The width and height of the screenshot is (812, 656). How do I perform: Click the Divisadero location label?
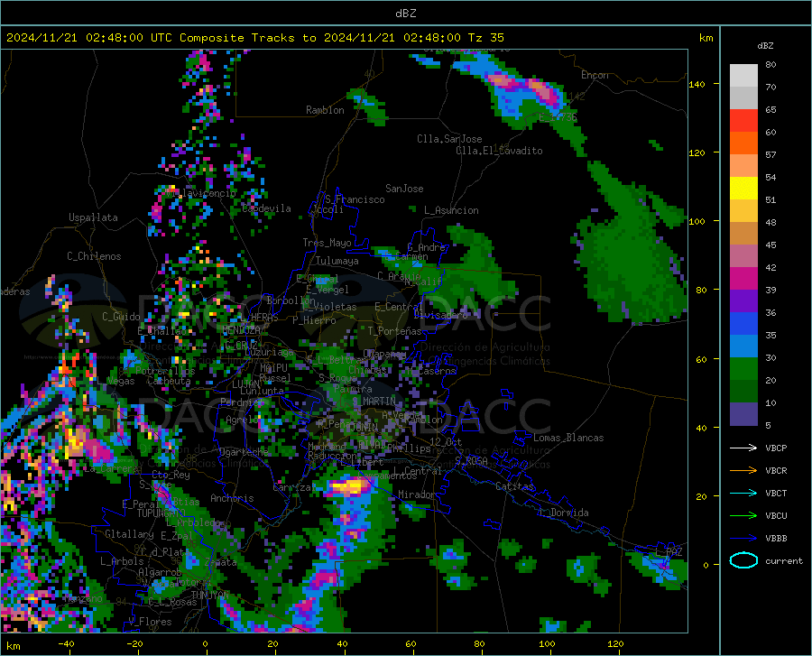tap(440, 315)
